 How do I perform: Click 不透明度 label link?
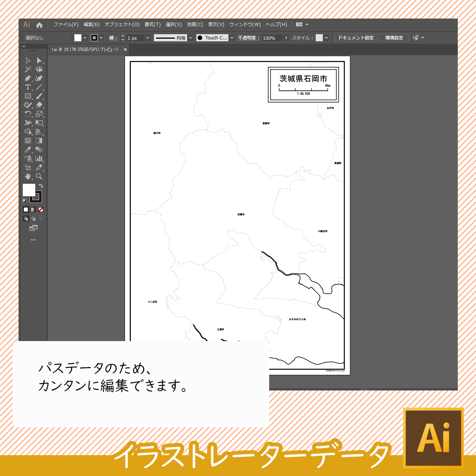point(249,38)
